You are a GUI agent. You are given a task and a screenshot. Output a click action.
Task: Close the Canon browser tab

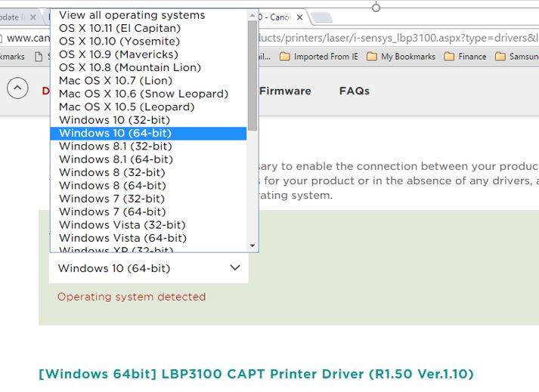(x=300, y=17)
